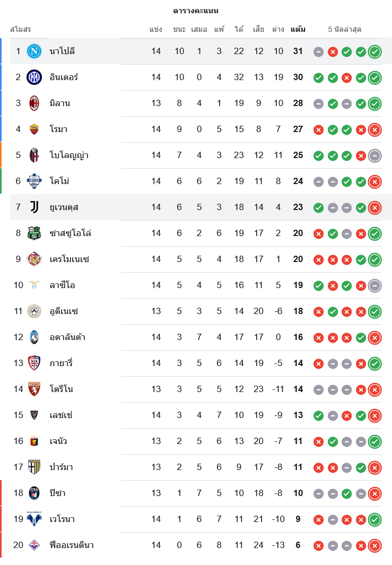Click Bologna's latest match draw icon
The width and height of the screenshot is (392, 565).
coord(374,155)
